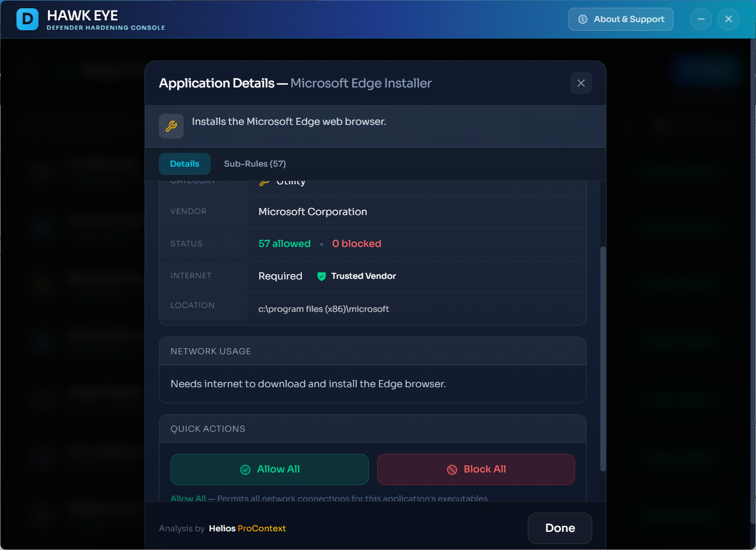Open About & Support
This screenshot has height=550, width=756.
pos(621,19)
